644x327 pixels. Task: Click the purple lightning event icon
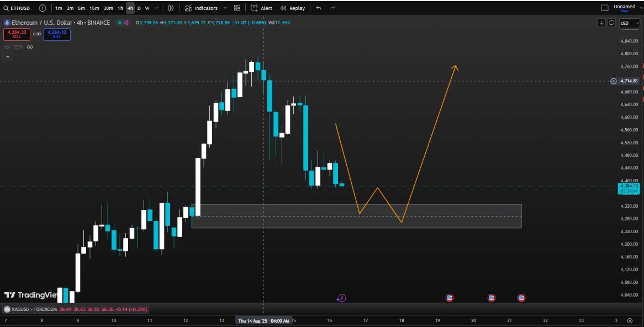(341, 298)
